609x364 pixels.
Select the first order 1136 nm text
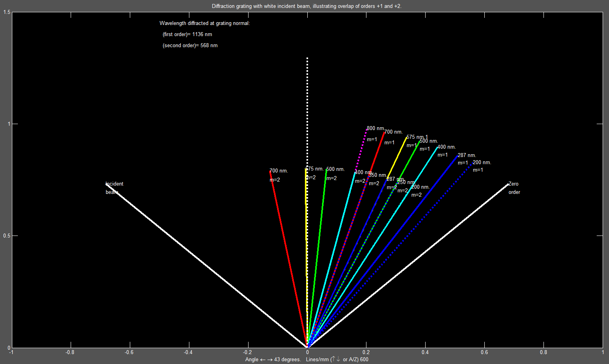coord(187,34)
